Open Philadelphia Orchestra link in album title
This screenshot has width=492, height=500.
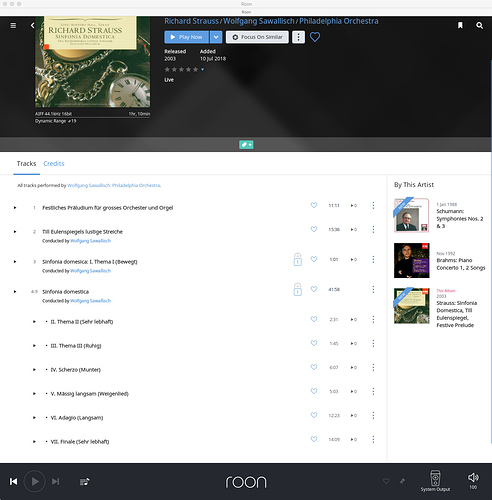[339, 21]
